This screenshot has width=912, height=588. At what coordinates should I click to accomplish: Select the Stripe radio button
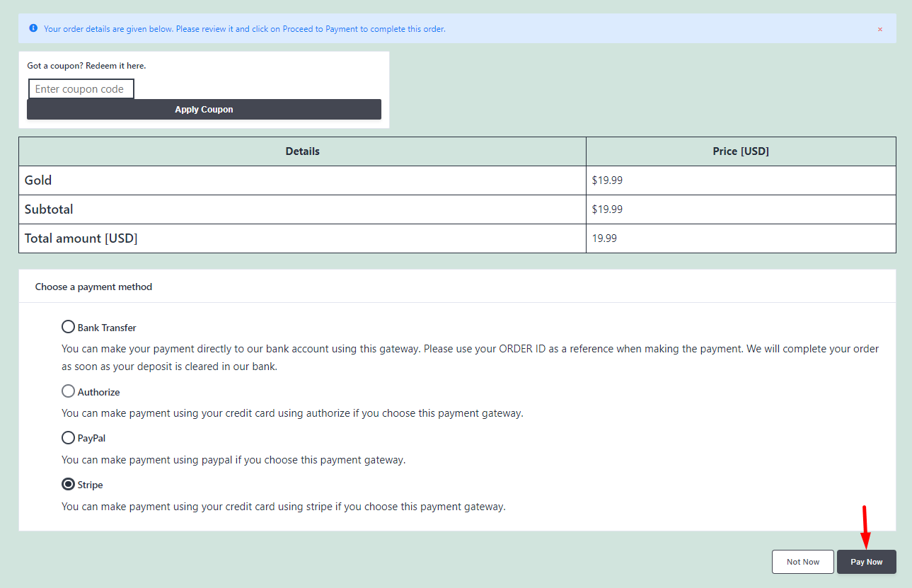pos(68,485)
